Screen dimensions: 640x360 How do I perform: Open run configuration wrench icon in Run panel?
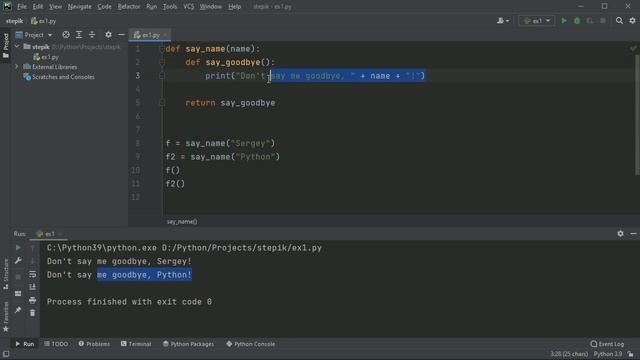[x=18, y=260]
